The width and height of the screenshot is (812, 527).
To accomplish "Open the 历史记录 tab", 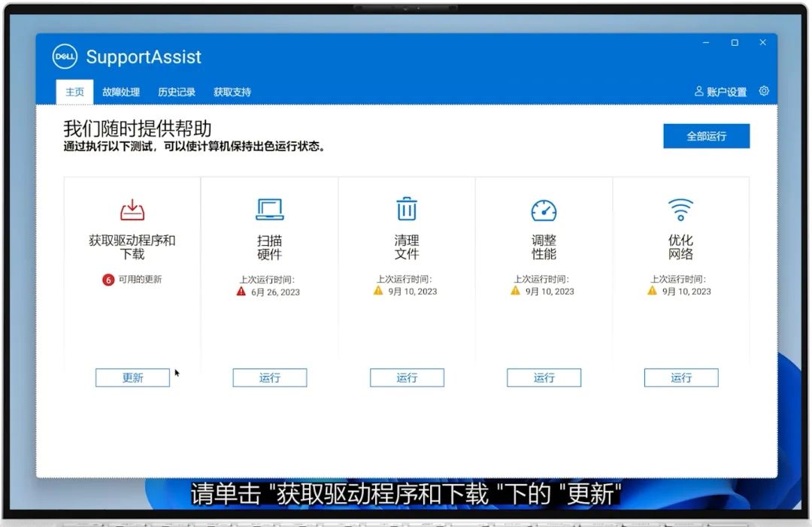I will coord(177,92).
